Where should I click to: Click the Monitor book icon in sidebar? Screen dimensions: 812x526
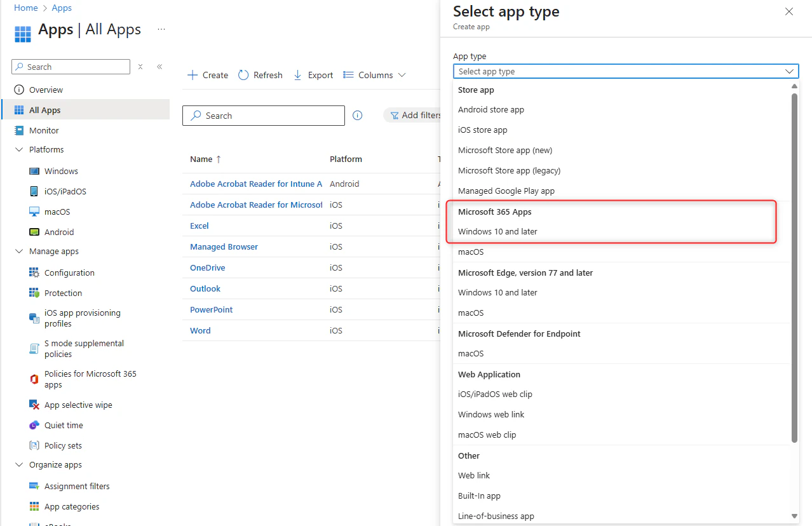click(19, 130)
